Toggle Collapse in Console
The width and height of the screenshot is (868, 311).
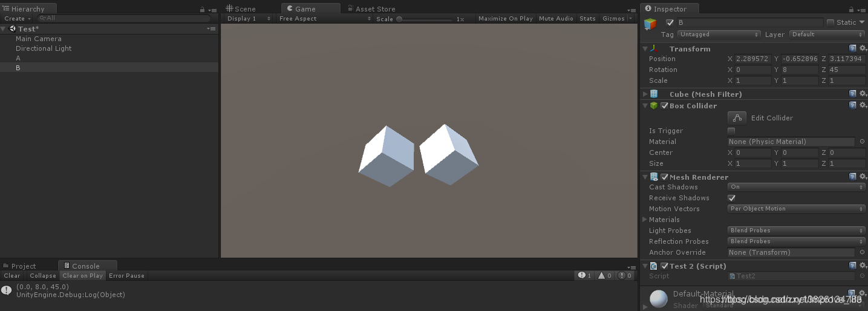pos(43,275)
